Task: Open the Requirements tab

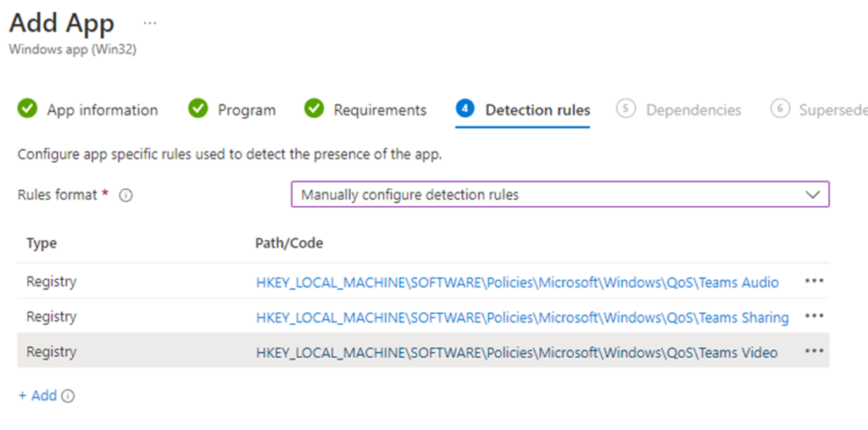Action: (x=379, y=110)
